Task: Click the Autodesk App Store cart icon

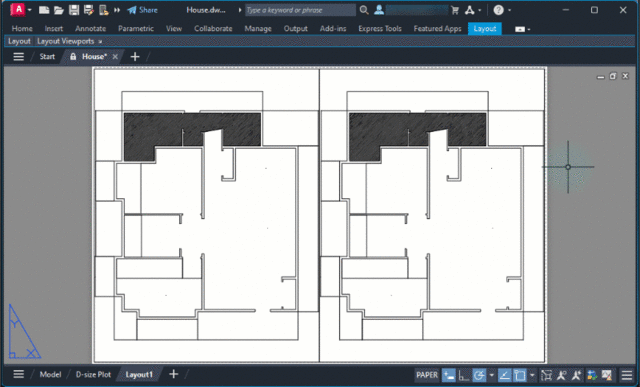Action: tap(455, 10)
